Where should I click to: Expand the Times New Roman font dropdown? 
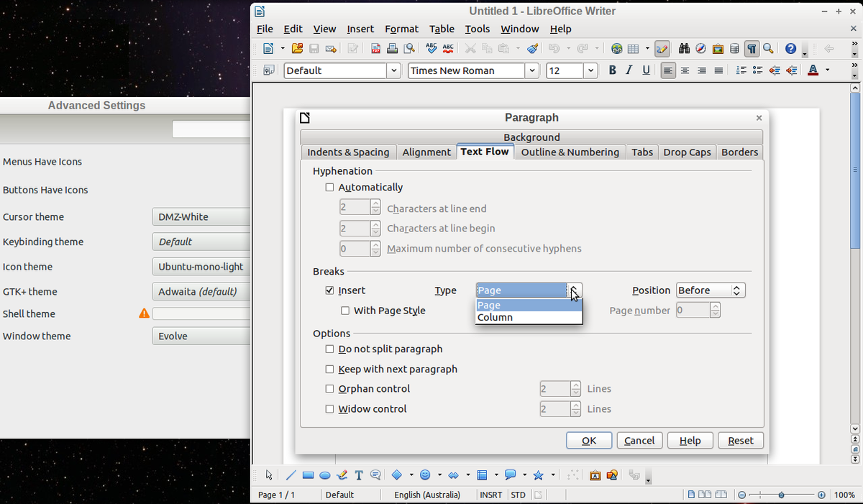[x=532, y=70]
